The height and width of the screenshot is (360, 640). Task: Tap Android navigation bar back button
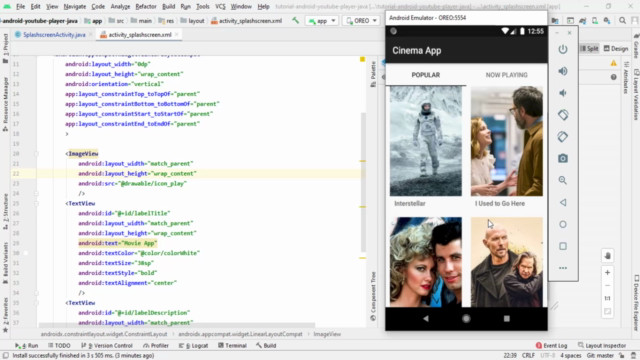click(426, 318)
